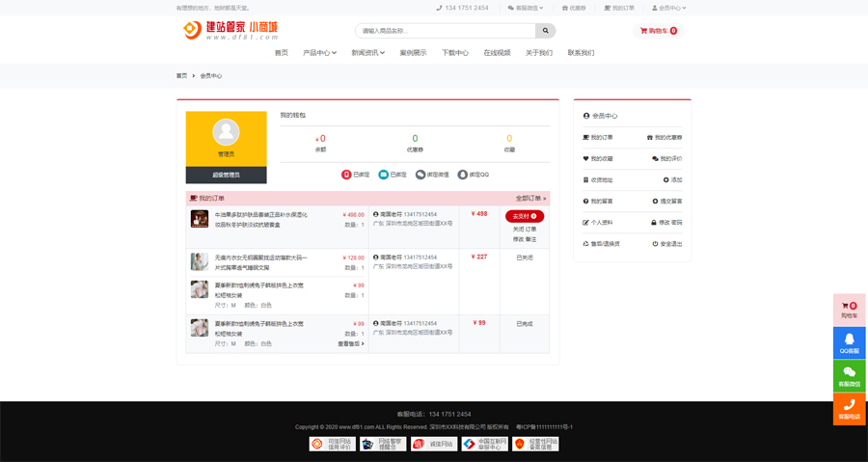Click the 绑定QQ icon

[x=463, y=175]
